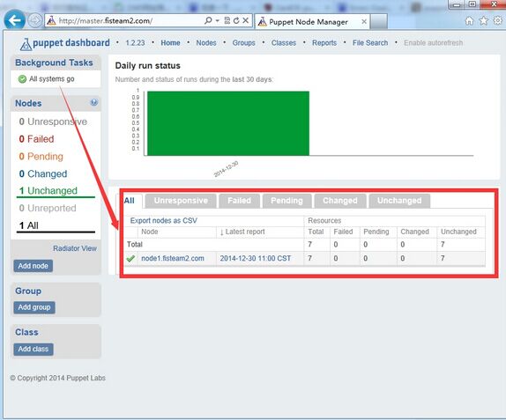The image size is (506, 420).
Task: Select 0 Unreported node filter
Action: pos(48,208)
